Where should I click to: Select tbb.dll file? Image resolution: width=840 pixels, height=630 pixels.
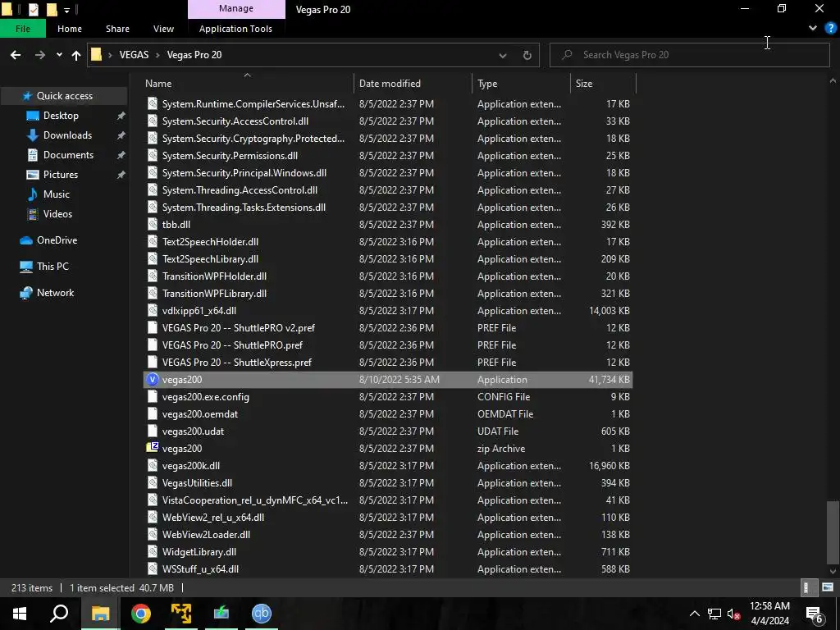pos(388,225)
